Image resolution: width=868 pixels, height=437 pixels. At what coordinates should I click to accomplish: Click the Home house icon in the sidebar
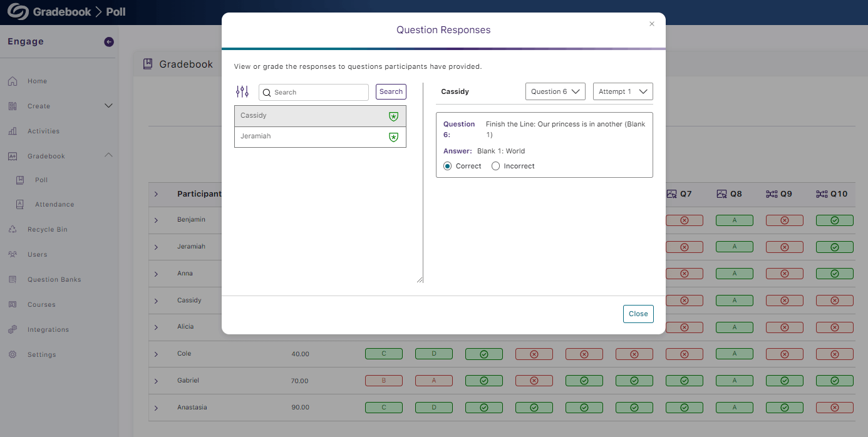(x=13, y=81)
